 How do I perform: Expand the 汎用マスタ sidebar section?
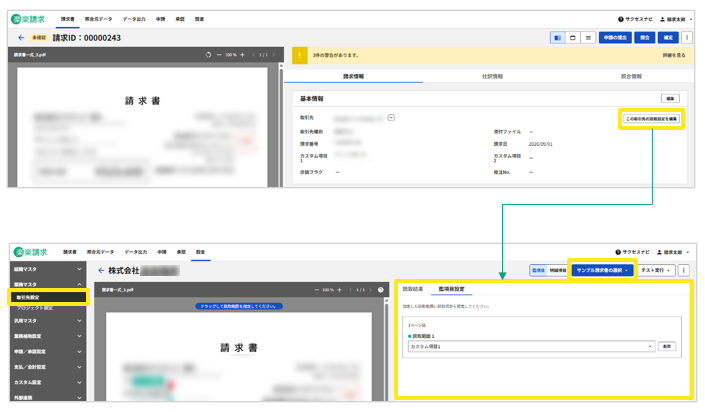pos(47,321)
